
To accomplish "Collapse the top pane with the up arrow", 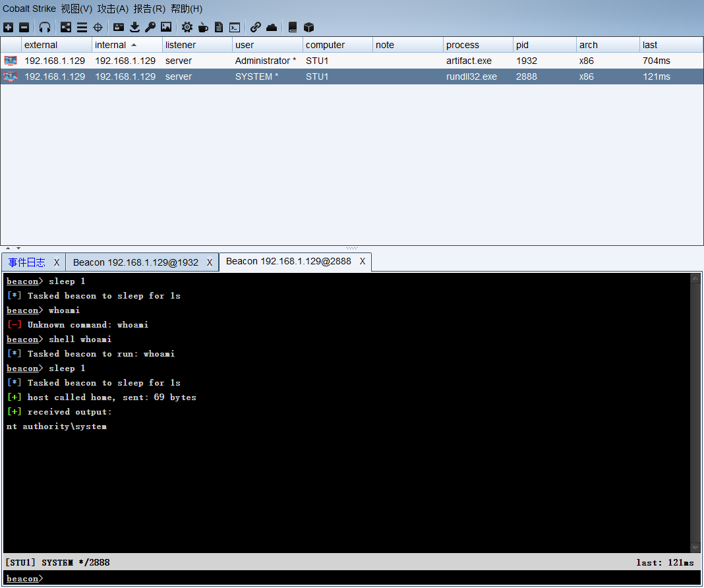I will point(8,248).
